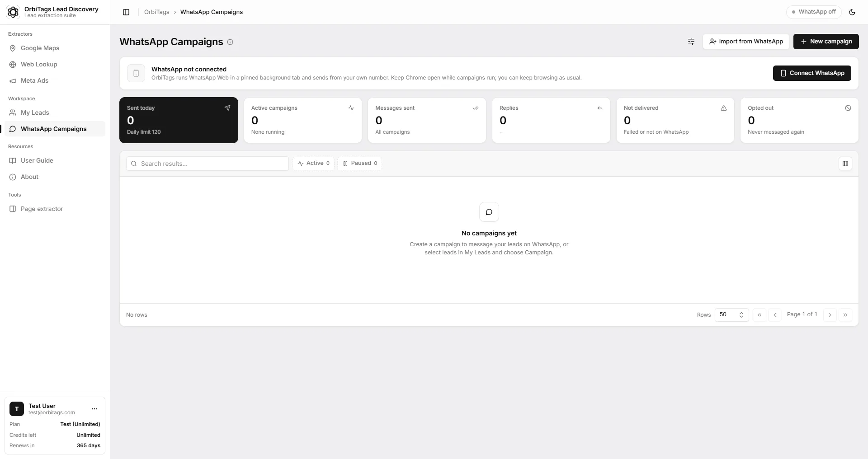
Task: Focus the Search results input field
Action: 208,164
